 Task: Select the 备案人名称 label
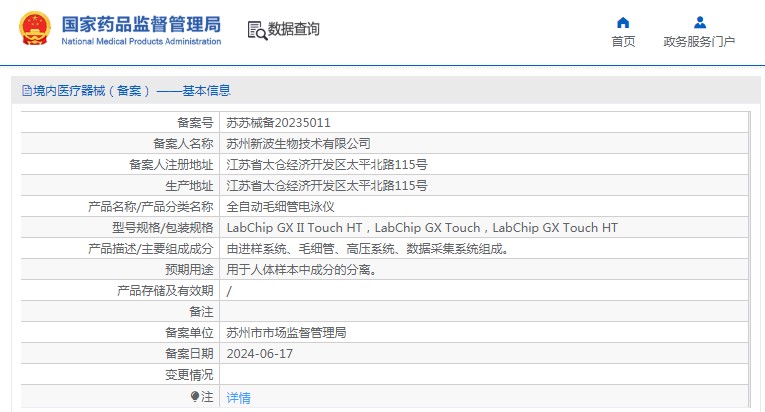click(x=183, y=144)
